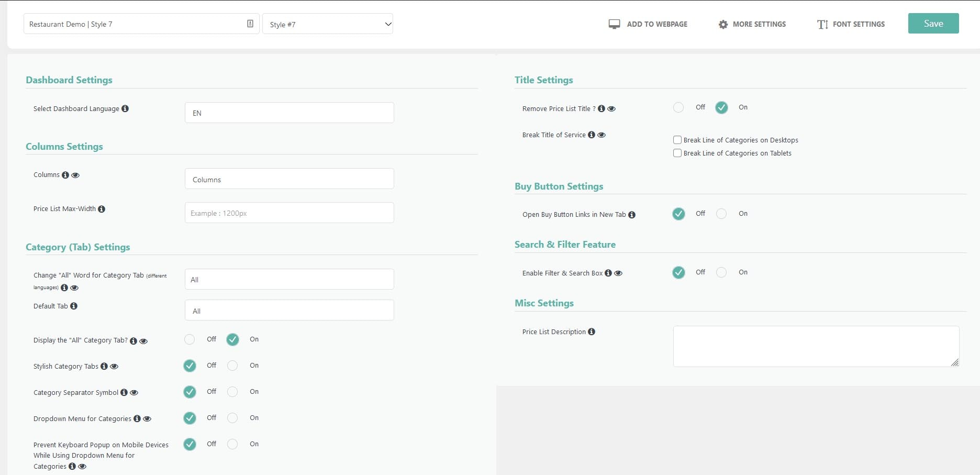
Task: Enable Filter & Search Box On radio
Action: [x=721, y=272]
